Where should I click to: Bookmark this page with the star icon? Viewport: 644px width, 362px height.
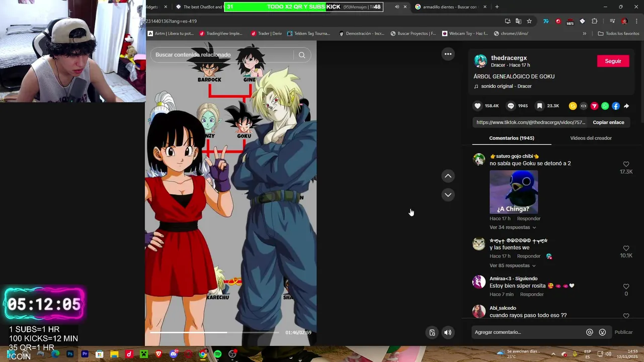[529, 21]
